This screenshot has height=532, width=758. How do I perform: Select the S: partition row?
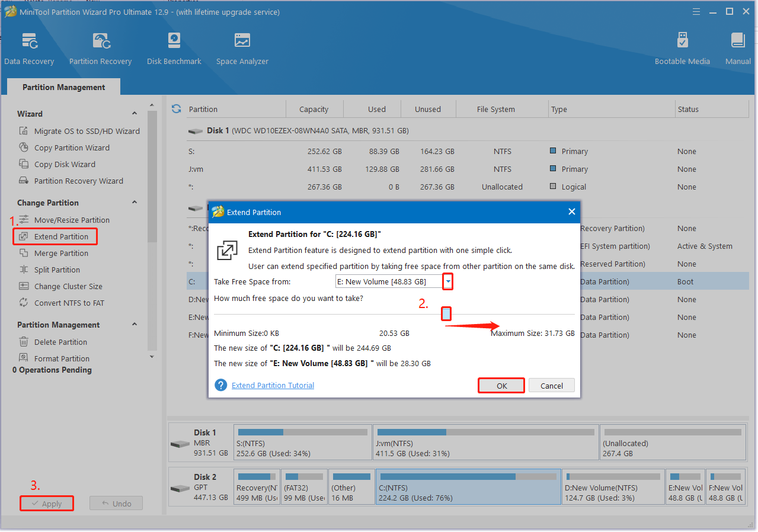click(467, 151)
